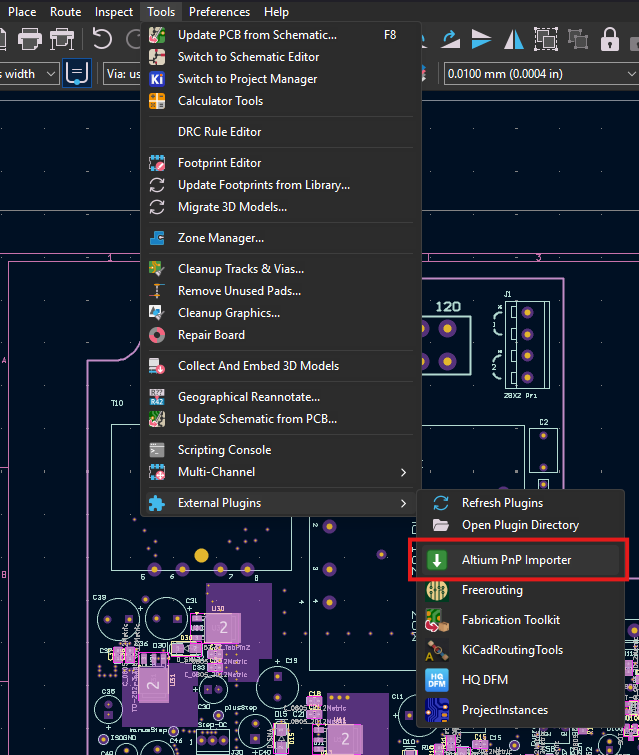This screenshot has width=639, height=755.
Task: Click the Undo arrow icon
Action: tap(102, 39)
